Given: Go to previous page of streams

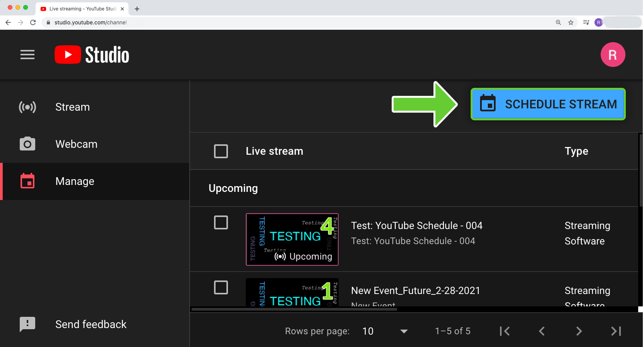Looking at the screenshot, I should [x=542, y=331].
